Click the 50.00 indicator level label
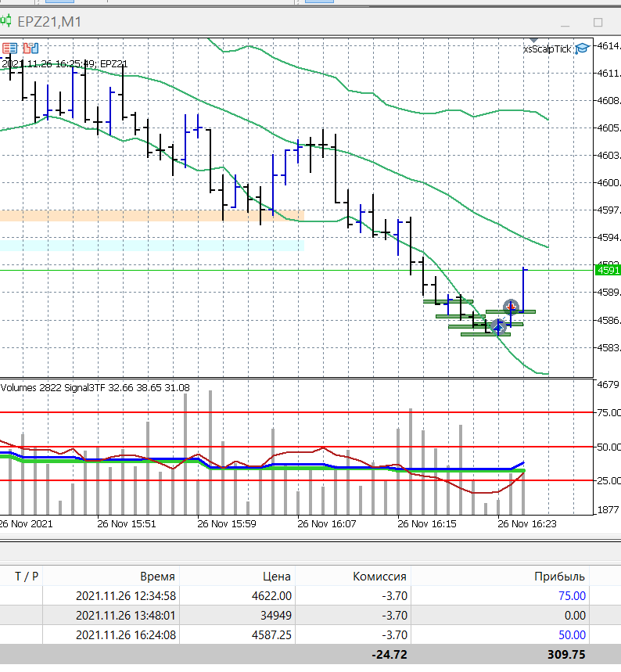 [x=608, y=447]
